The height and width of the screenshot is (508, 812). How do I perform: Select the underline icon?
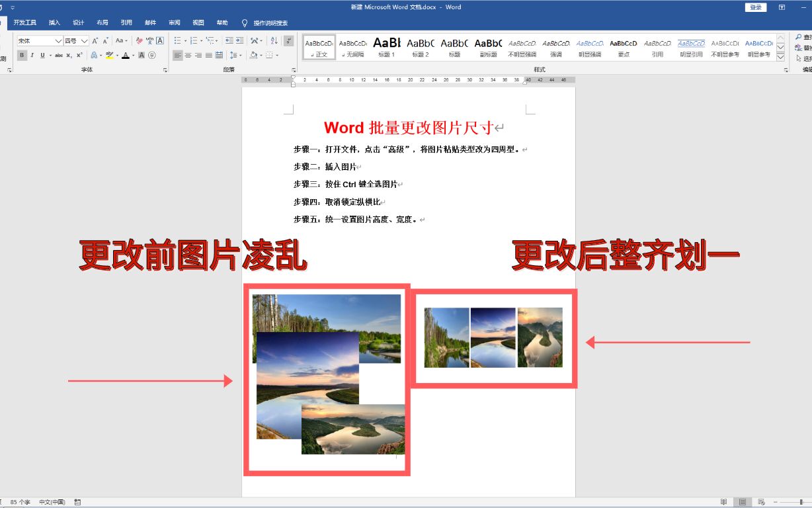43,55
